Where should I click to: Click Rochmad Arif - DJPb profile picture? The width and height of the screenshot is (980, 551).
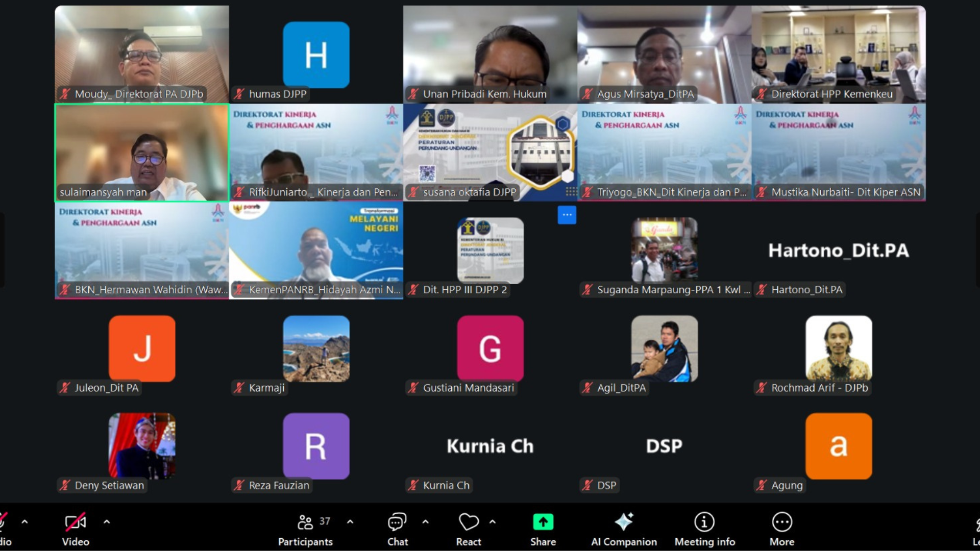(x=838, y=348)
